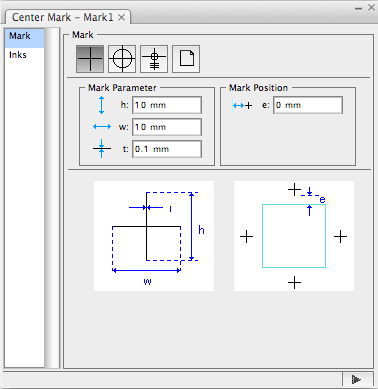Close the Center Mark – Mark1 tab
The height and width of the screenshot is (389, 378).
[122, 17]
